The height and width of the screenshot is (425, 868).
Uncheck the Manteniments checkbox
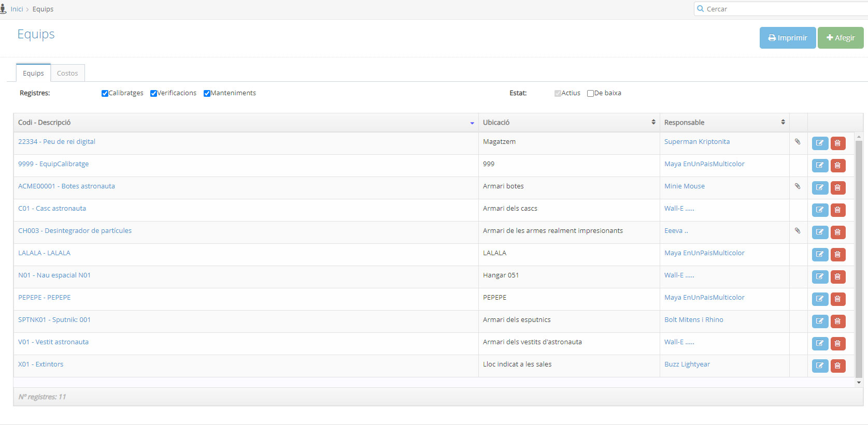point(207,93)
